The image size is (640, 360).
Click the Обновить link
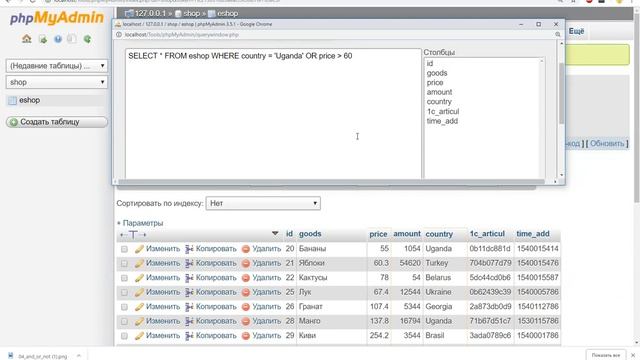point(607,143)
